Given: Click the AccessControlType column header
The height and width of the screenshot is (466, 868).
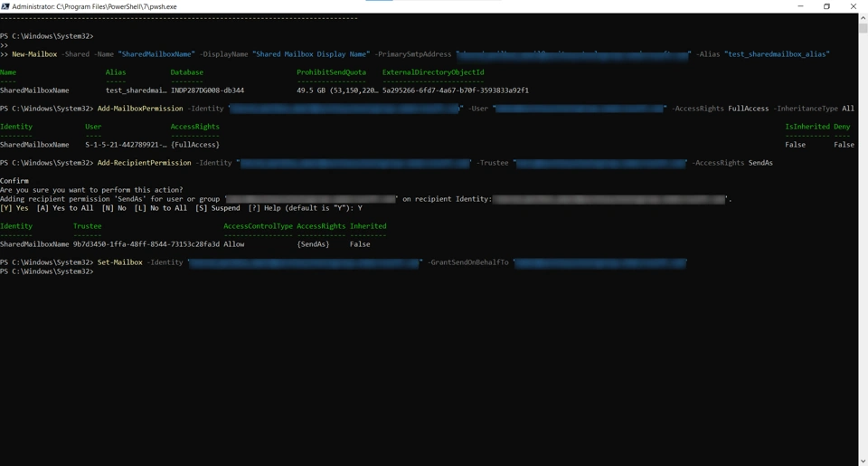Looking at the screenshot, I should tap(258, 226).
